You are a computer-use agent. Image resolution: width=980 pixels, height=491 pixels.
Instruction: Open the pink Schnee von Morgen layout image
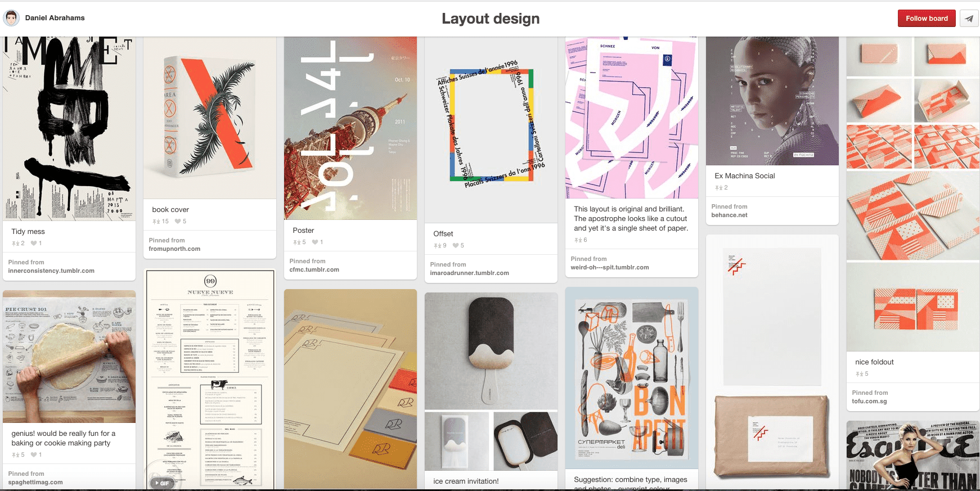click(632, 118)
